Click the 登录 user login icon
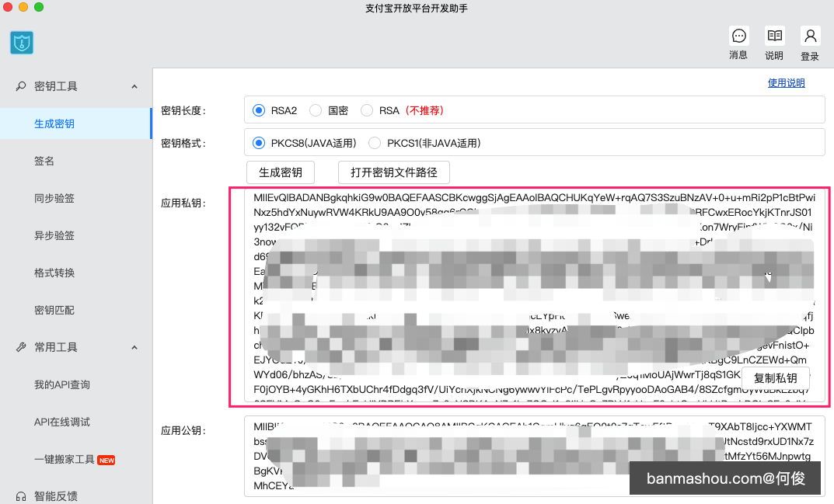 tap(810, 36)
